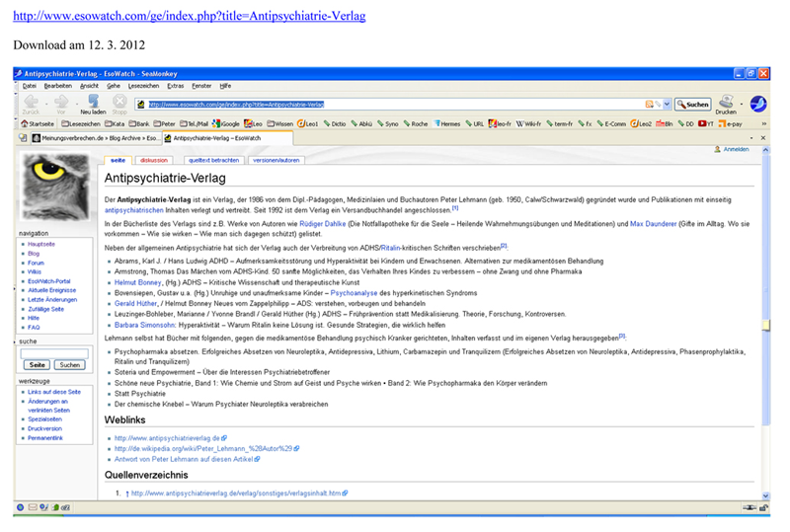Expand the Drucken print options arrow
This screenshot has height=532, width=790.
coord(741,103)
